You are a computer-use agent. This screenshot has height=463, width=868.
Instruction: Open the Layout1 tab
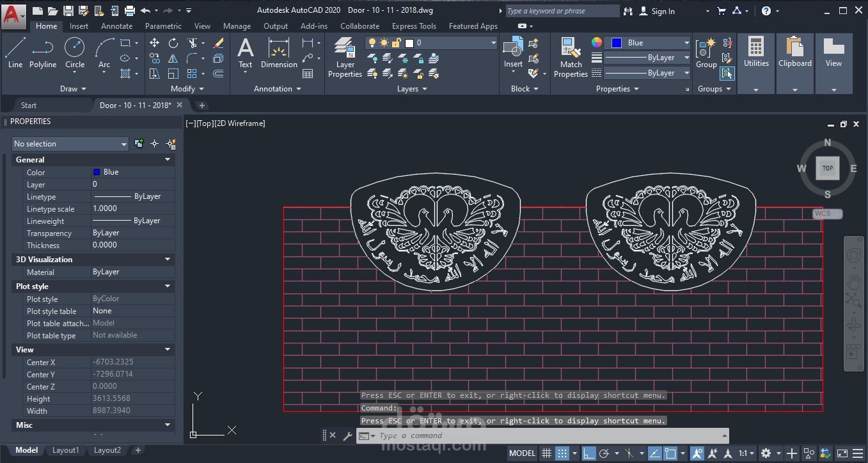click(65, 450)
